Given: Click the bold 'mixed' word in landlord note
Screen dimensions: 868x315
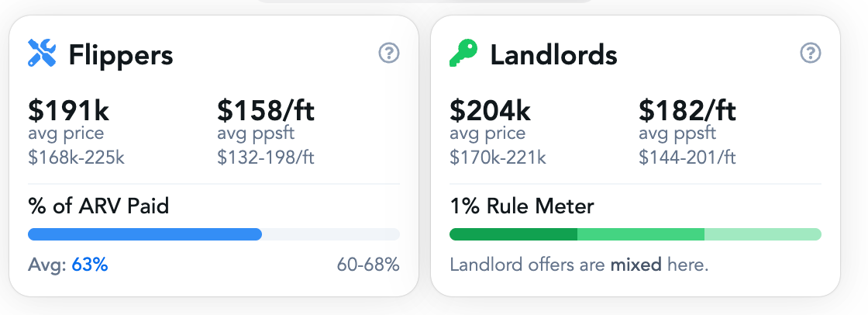Looking at the screenshot, I should point(636,265).
